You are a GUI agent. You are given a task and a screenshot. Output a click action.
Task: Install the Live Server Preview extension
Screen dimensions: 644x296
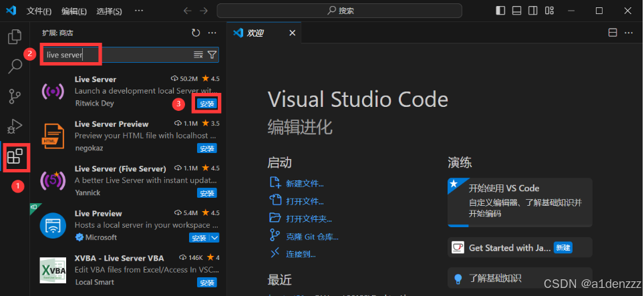[x=206, y=148]
